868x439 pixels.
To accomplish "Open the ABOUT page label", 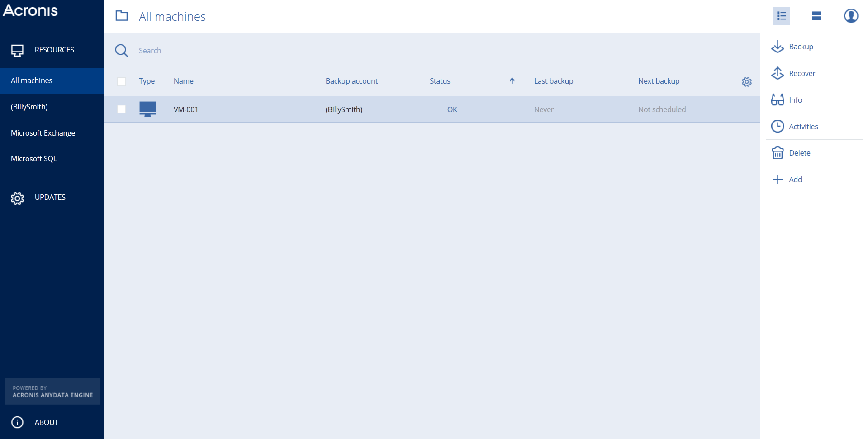I will click(x=47, y=422).
